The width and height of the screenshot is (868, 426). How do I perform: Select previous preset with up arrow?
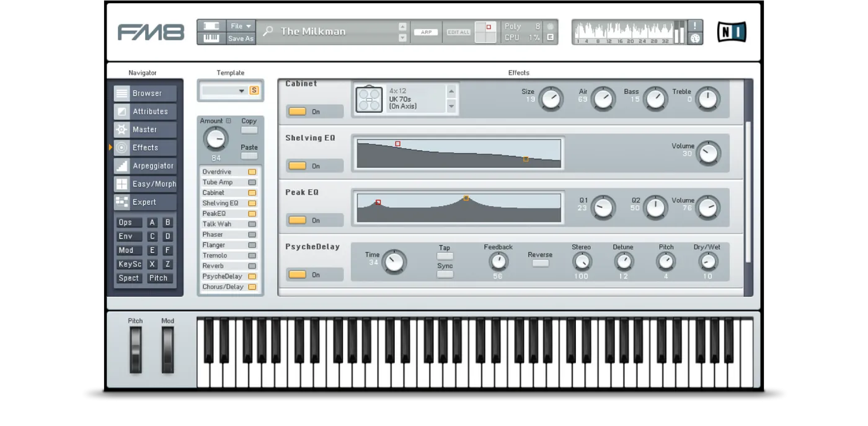(x=402, y=26)
